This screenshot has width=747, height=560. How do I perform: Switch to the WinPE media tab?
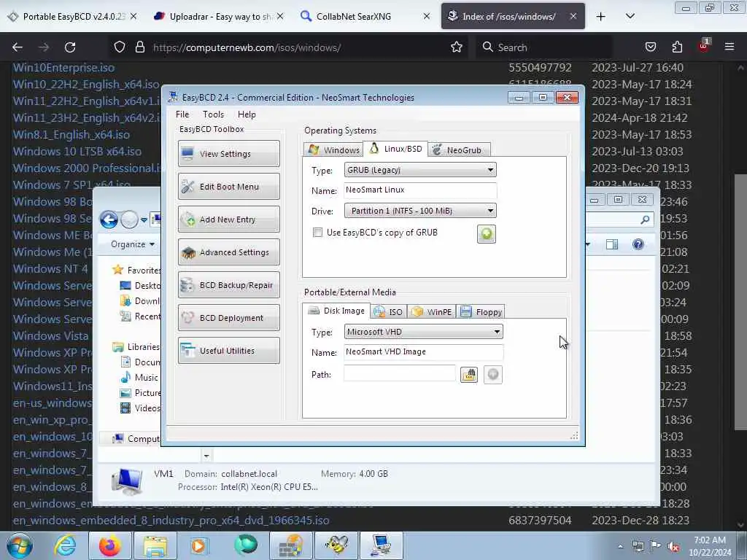(x=432, y=312)
